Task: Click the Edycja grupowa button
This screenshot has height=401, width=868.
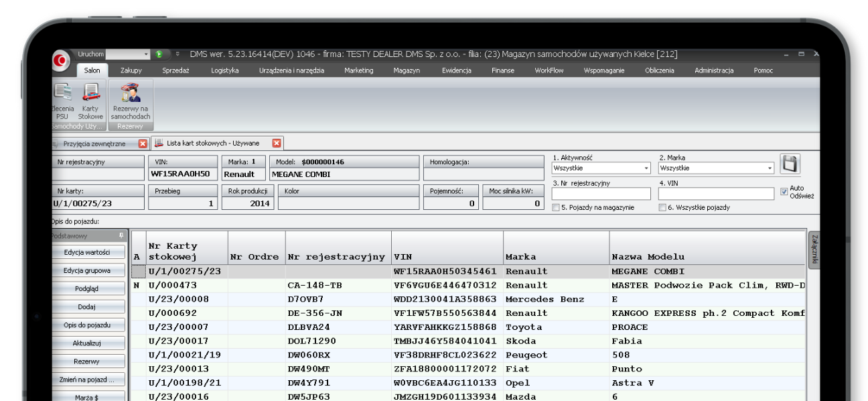Action: (88, 270)
